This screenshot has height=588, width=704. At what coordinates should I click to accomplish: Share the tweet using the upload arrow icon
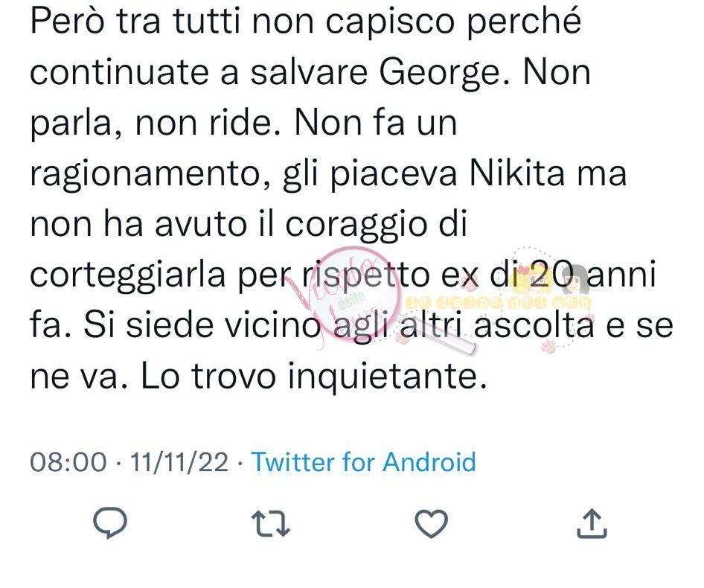pos(592,523)
